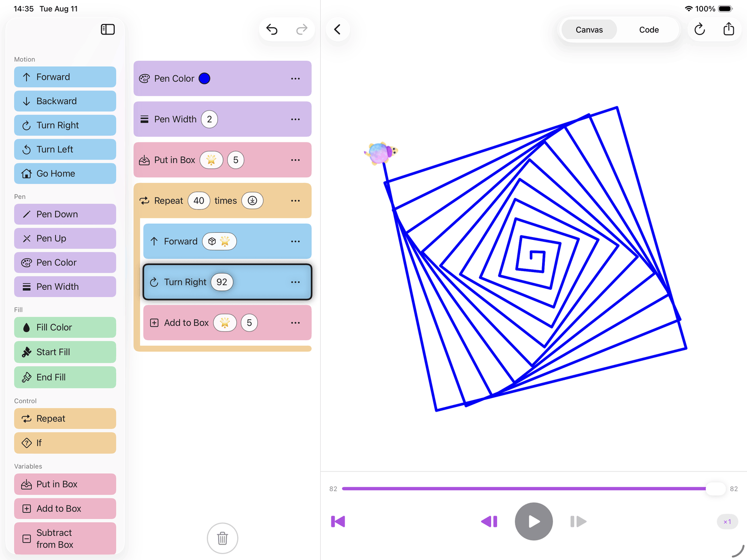Switch to the Canvas tab
The height and width of the screenshot is (560, 747).
(589, 29)
